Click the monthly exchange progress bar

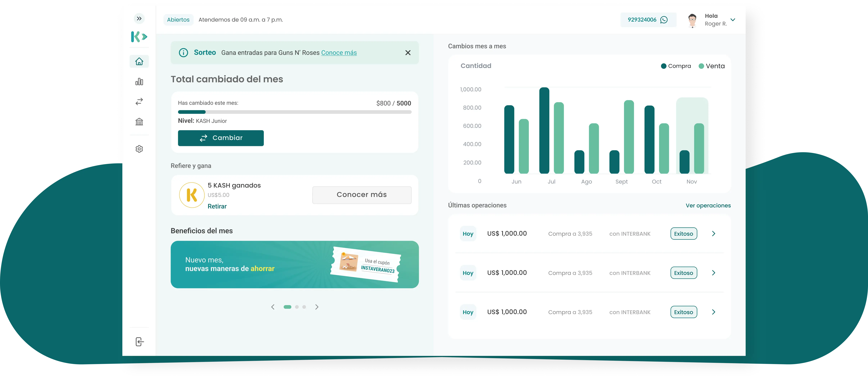click(x=295, y=112)
